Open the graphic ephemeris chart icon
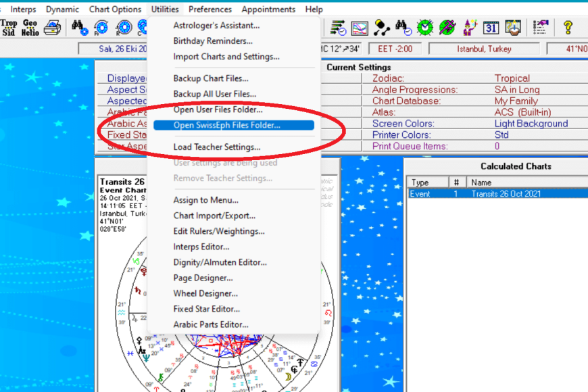 click(x=360, y=28)
